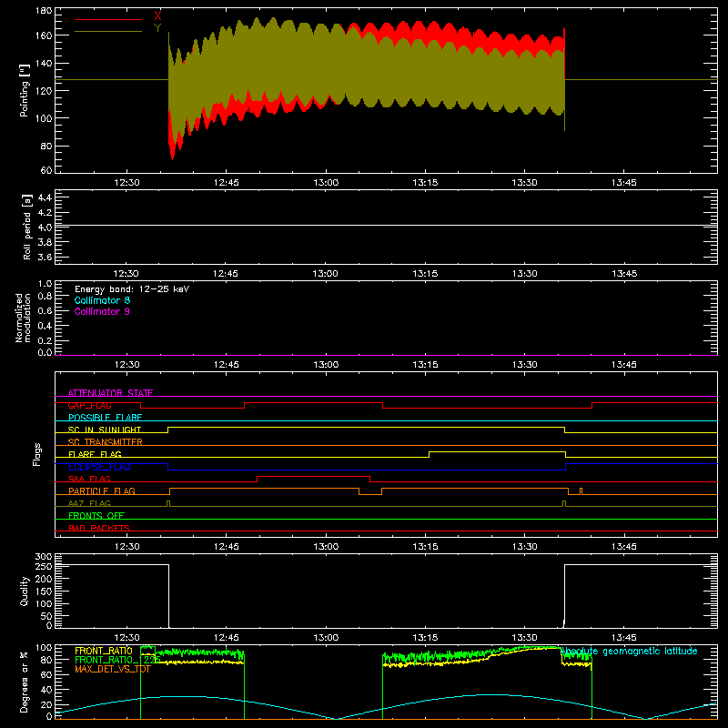Click 12:30 tick under the Normalized modulation plot
This screenshot has height=728, width=728.
126,365
